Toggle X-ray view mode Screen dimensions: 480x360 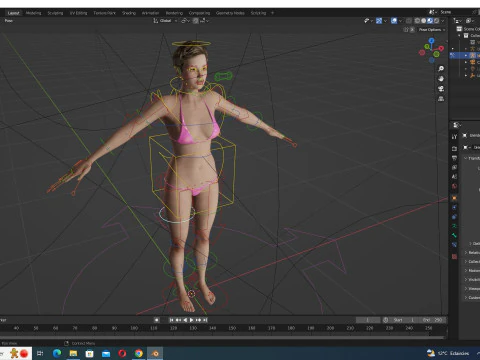click(x=409, y=21)
